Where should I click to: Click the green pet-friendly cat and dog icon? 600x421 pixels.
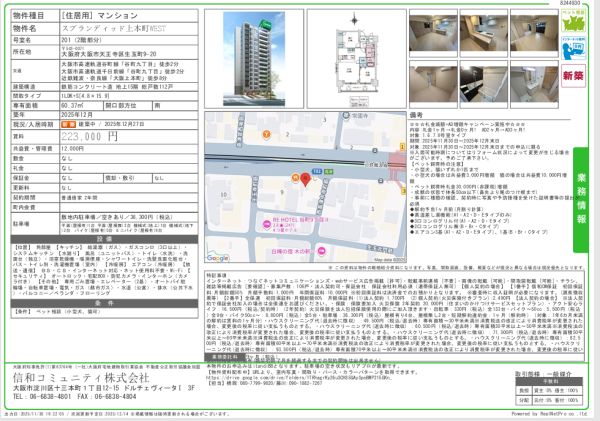[x=574, y=21]
